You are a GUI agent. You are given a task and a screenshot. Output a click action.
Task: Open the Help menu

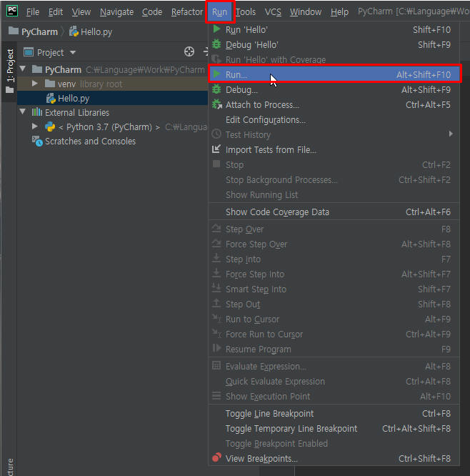tap(339, 12)
